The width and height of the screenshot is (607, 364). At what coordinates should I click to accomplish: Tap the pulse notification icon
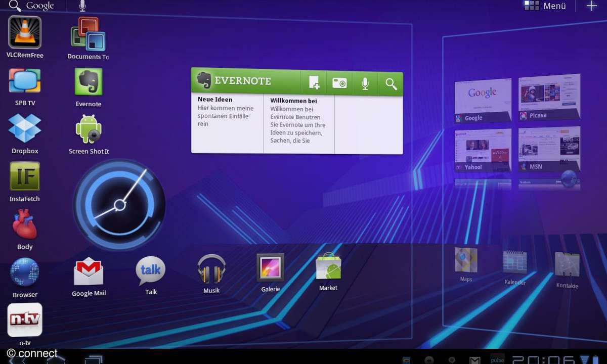pyautogui.click(x=497, y=359)
